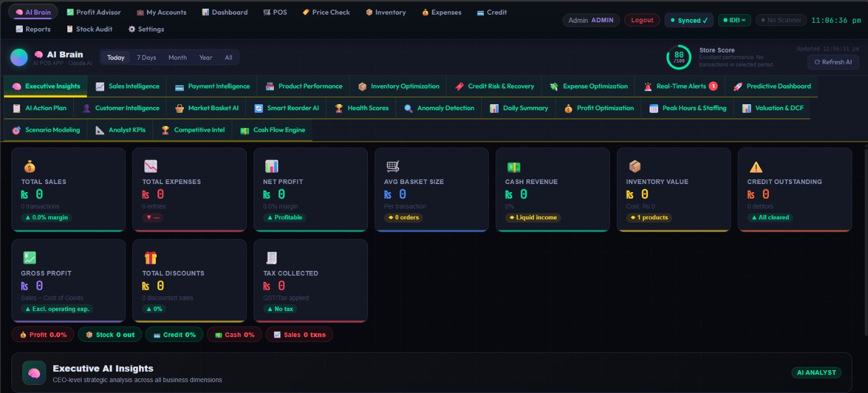Click the Gross Profit chart icon
This screenshot has height=393, width=868.
coord(29,257)
